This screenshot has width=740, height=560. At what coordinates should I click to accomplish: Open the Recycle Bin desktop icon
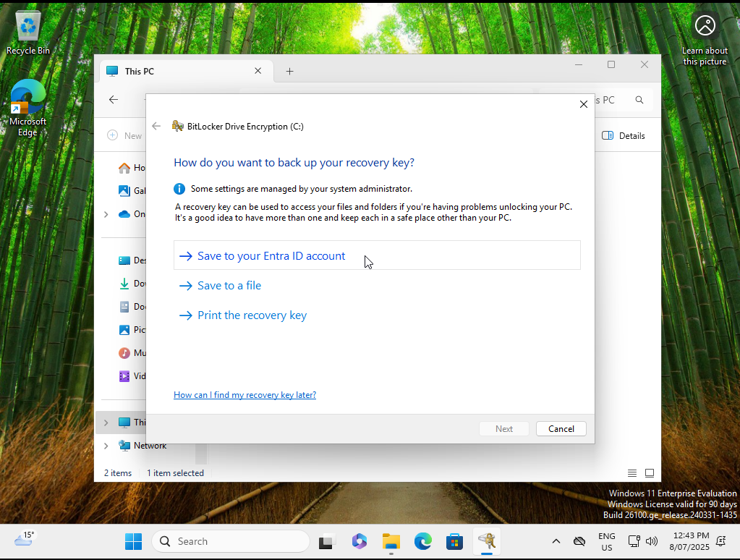(x=28, y=33)
